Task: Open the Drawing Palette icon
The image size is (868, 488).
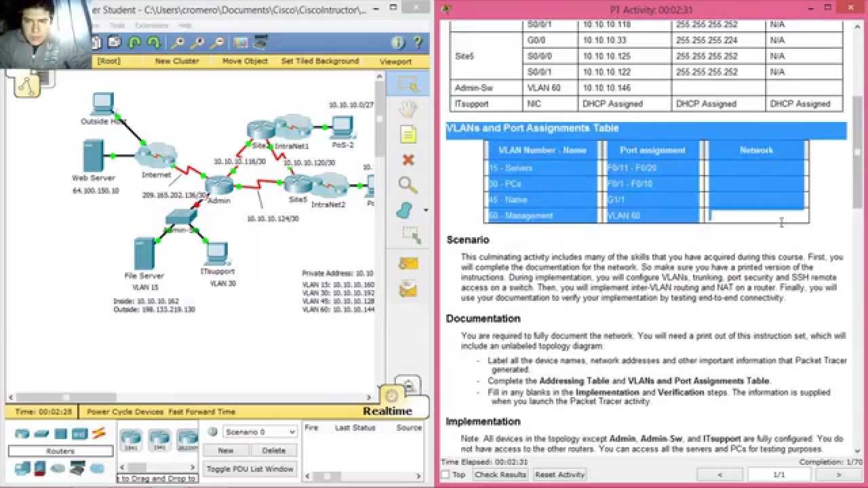Action: [241, 43]
